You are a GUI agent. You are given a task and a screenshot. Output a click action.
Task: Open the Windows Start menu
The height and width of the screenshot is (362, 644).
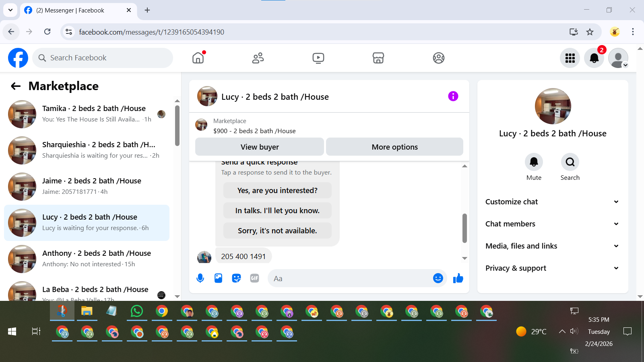[12, 331]
